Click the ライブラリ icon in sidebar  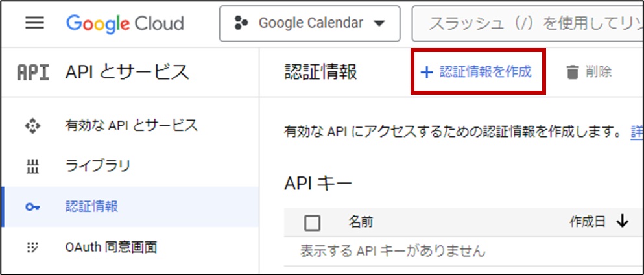pos(32,166)
